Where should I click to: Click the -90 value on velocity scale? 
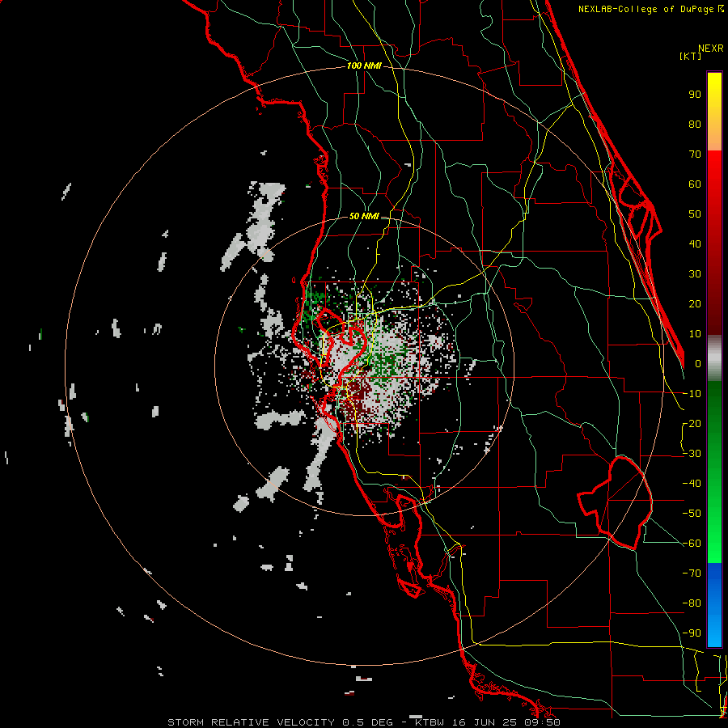click(x=692, y=633)
